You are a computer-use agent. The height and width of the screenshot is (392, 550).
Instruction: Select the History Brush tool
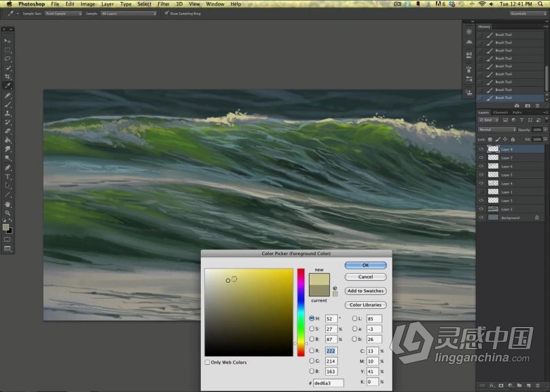pos(7,122)
